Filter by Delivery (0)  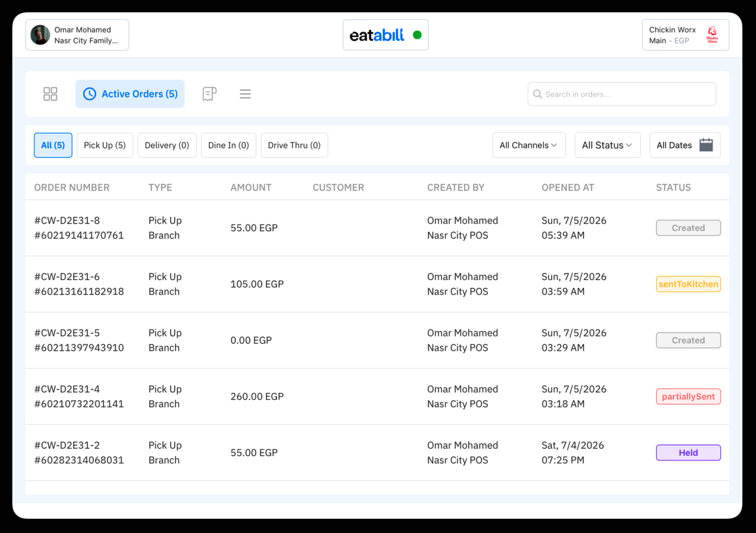coord(167,145)
